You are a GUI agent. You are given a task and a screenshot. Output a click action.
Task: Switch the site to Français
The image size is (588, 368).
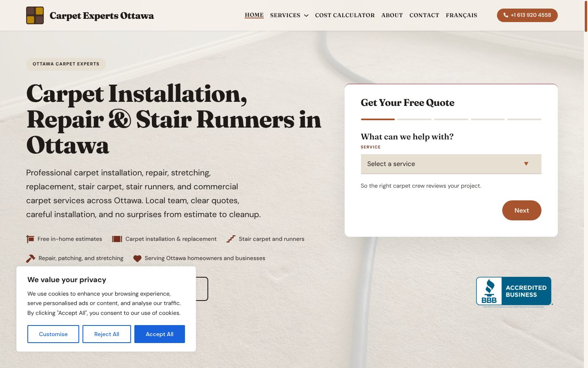tap(461, 15)
